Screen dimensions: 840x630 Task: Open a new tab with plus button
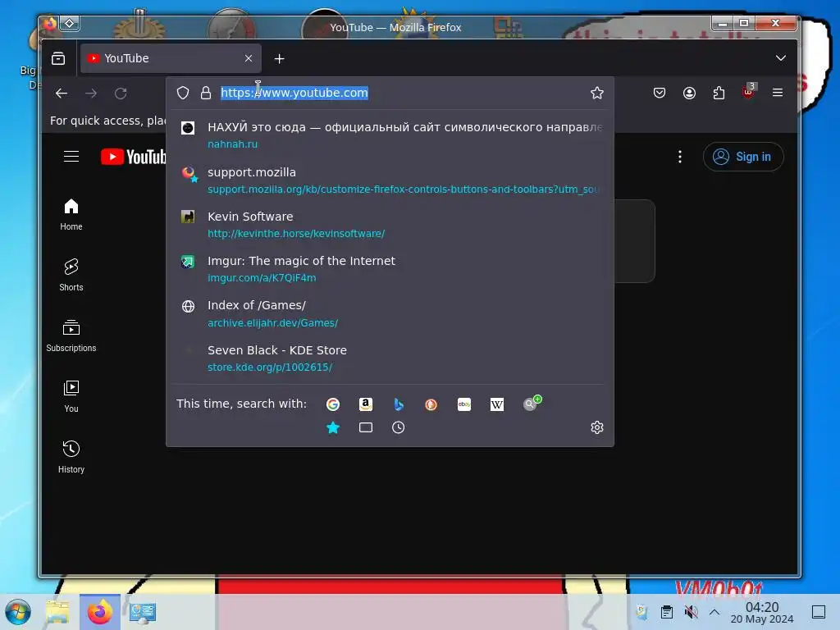click(279, 59)
